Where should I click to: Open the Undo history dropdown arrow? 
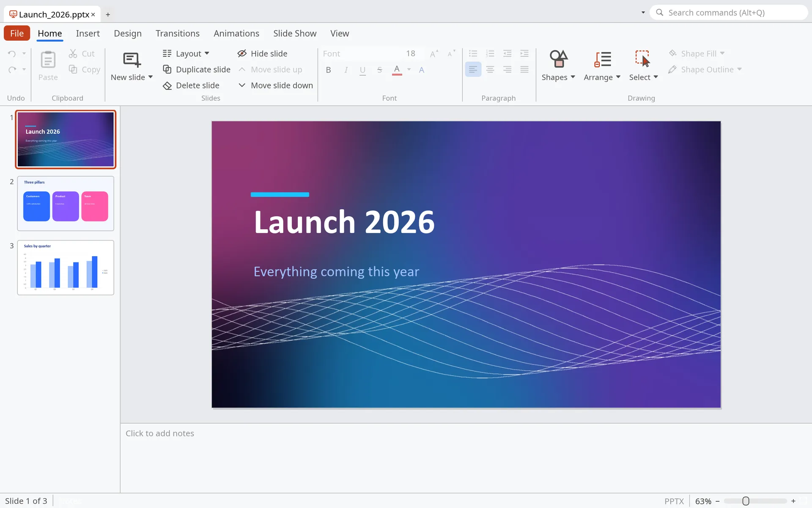click(x=24, y=53)
